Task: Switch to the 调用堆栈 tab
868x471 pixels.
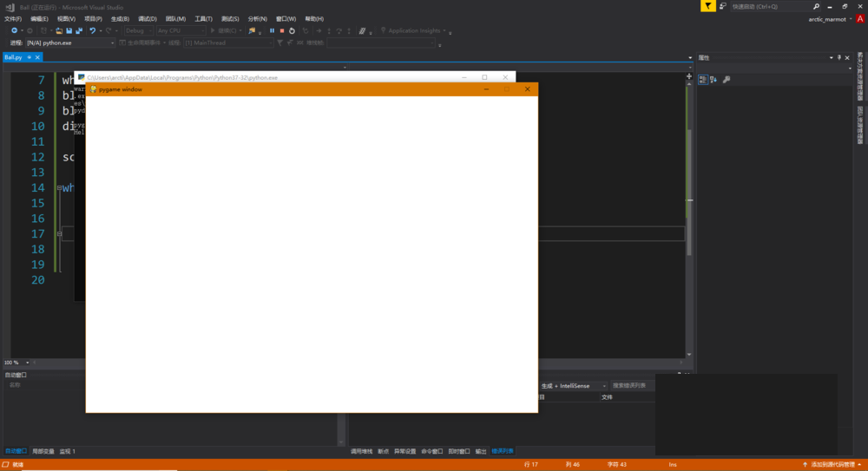Action: tap(361, 452)
